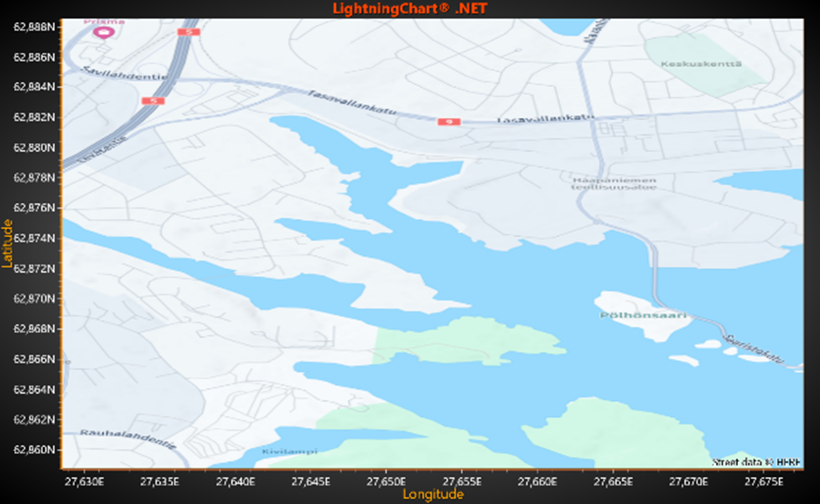Click the 27,640E longitude tick label
This screenshot has height=504, width=820.
click(235, 481)
